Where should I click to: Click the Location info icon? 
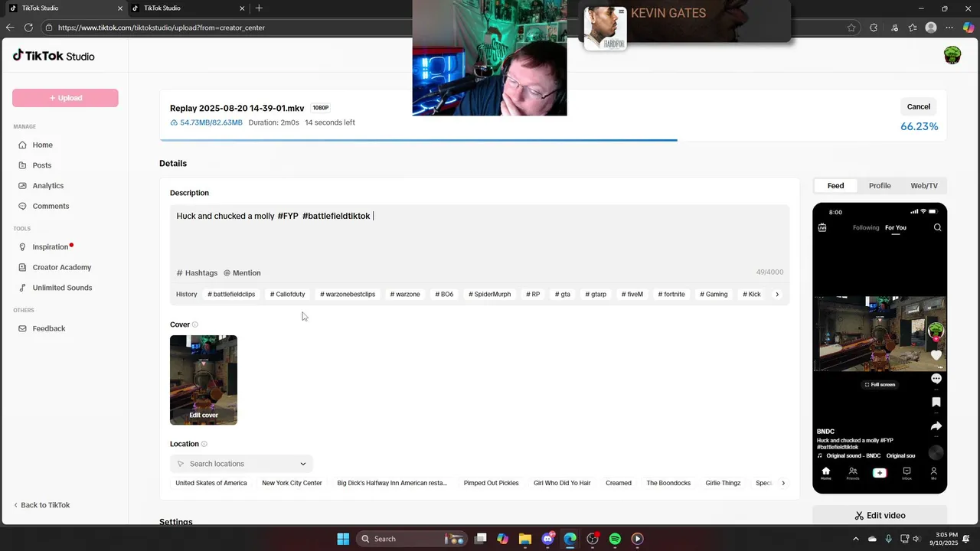click(x=204, y=444)
